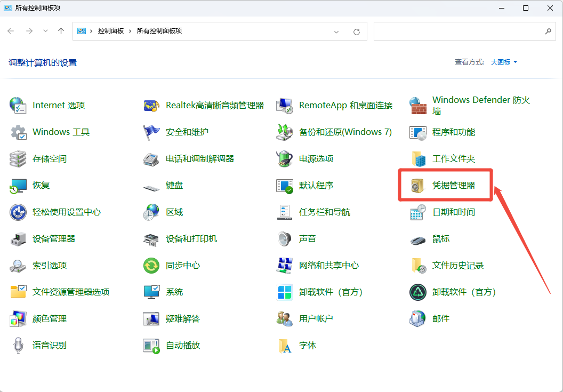Open the 文件资源管理器选项 folder icon
Viewport: 563px width, 392px height.
coord(18,292)
